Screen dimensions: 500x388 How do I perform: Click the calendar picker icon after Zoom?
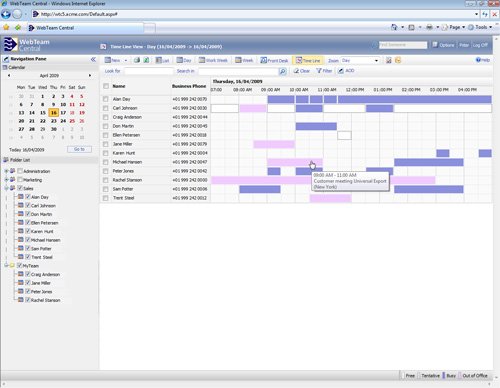pyautogui.click(x=389, y=60)
